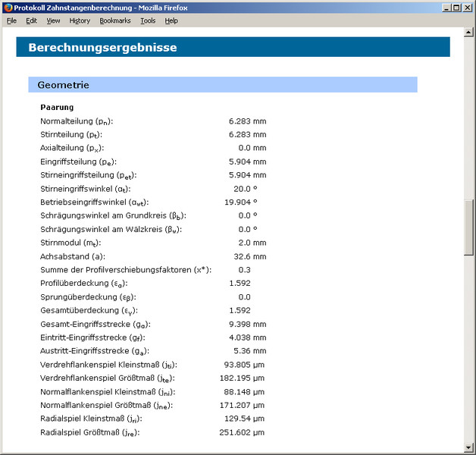Open the Help menu
476x455 pixels.
click(171, 20)
